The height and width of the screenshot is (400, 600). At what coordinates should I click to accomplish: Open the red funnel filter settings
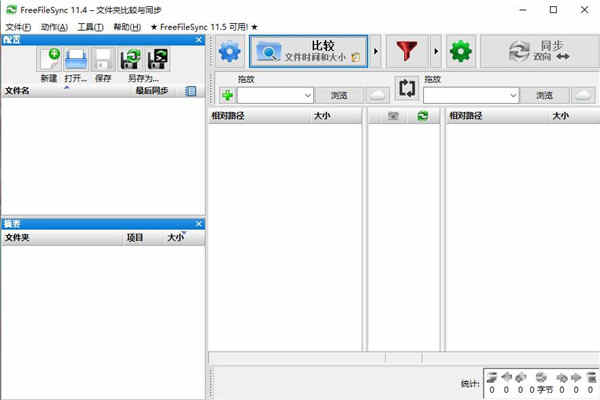coord(406,51)
